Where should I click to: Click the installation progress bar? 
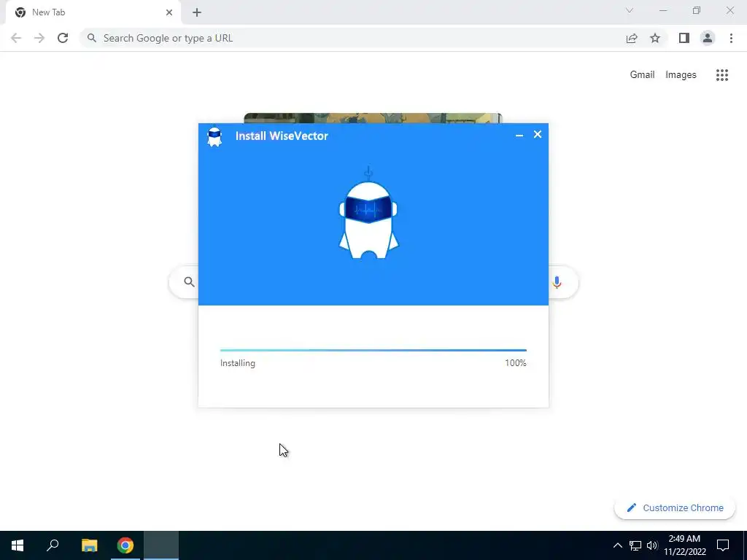(x=373, y=350)
